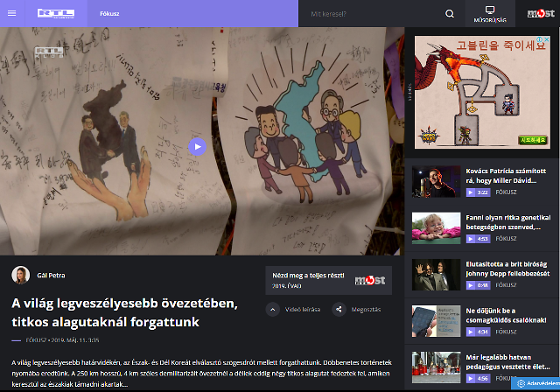560x392 pixels.
Task: Open 'Fanni olyan ritka genetikai' title
Action: pyautogui.click(x=508, y=222)
